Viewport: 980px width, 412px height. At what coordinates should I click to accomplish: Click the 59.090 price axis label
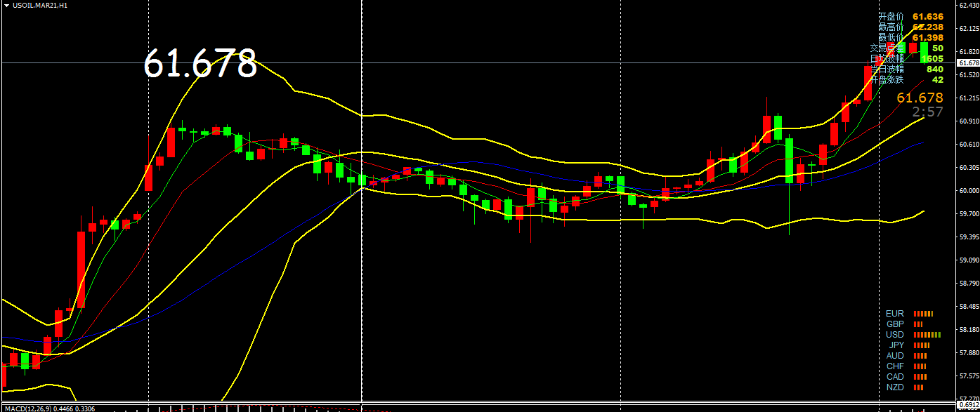coord(969,260)
